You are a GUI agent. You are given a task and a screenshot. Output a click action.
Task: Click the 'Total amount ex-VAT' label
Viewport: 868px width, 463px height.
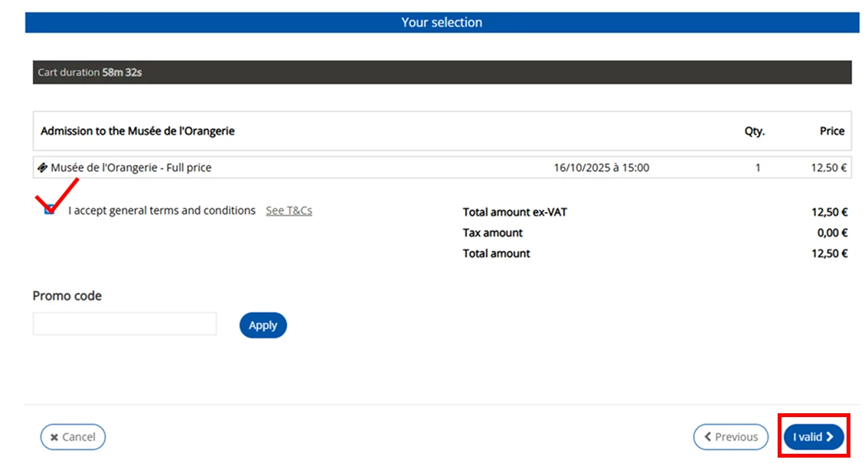tap(514, 212)
